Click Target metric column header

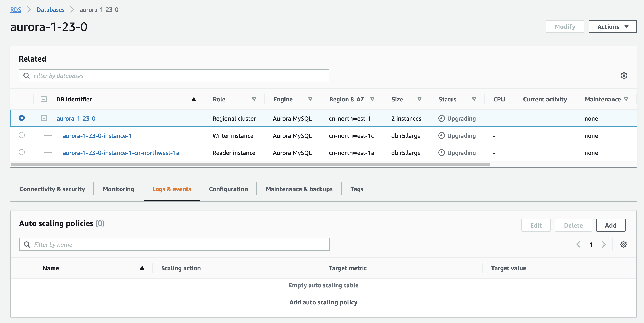[348, 268]
